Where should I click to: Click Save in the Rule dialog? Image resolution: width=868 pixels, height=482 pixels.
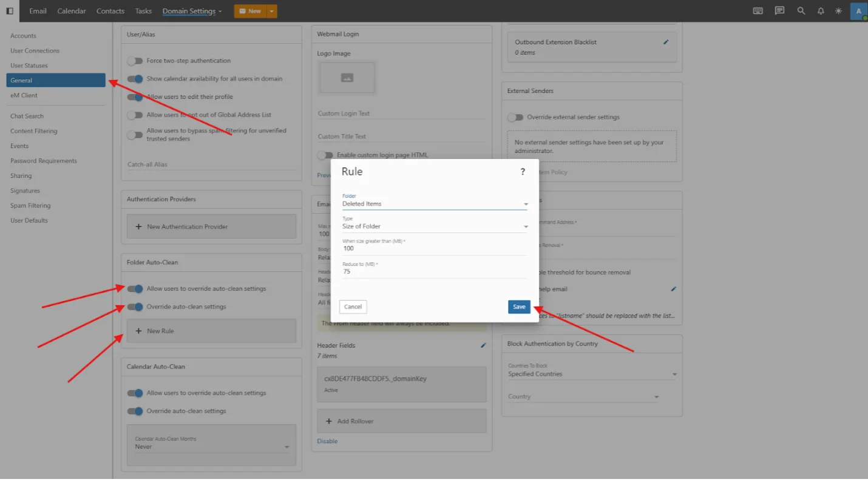[519, 307]
